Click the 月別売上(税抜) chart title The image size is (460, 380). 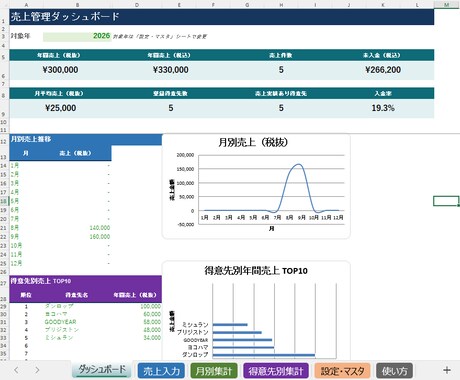[253, 143]
